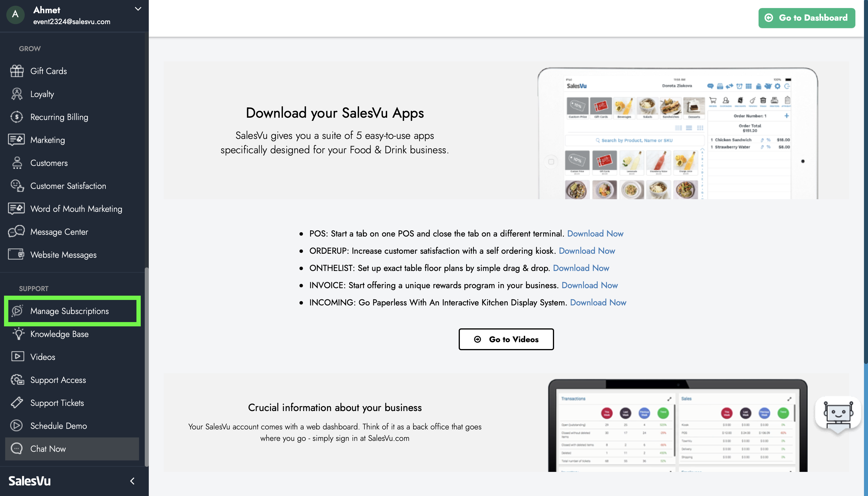Collapse the sidebar with the left arrow
Image resolution: width=868 pixels, height=496 pixels.
coord(132,481)
